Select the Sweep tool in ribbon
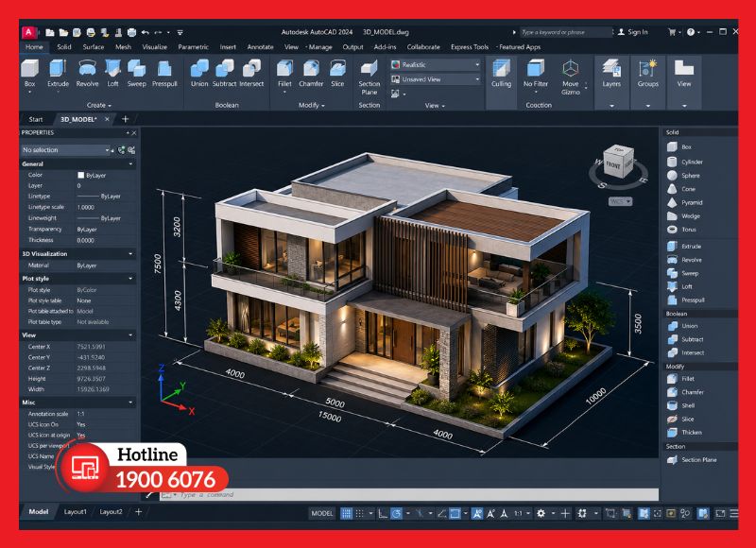 coord(136,74)
